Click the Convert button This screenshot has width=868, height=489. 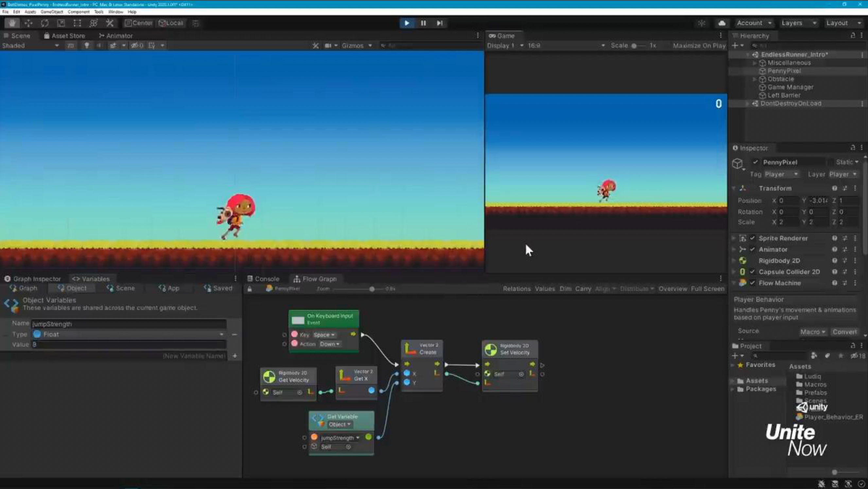click(844, 332)
